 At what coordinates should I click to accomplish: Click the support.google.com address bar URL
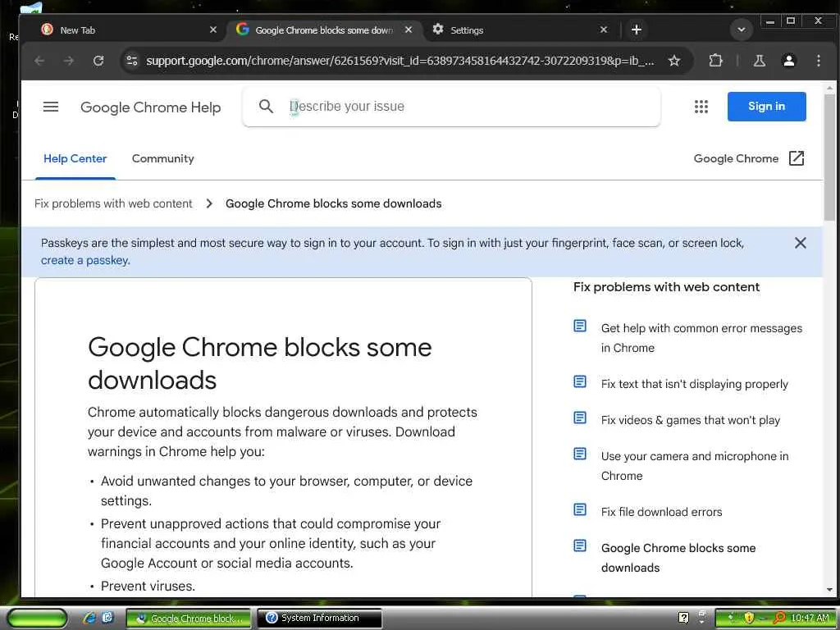click(399, 61)
